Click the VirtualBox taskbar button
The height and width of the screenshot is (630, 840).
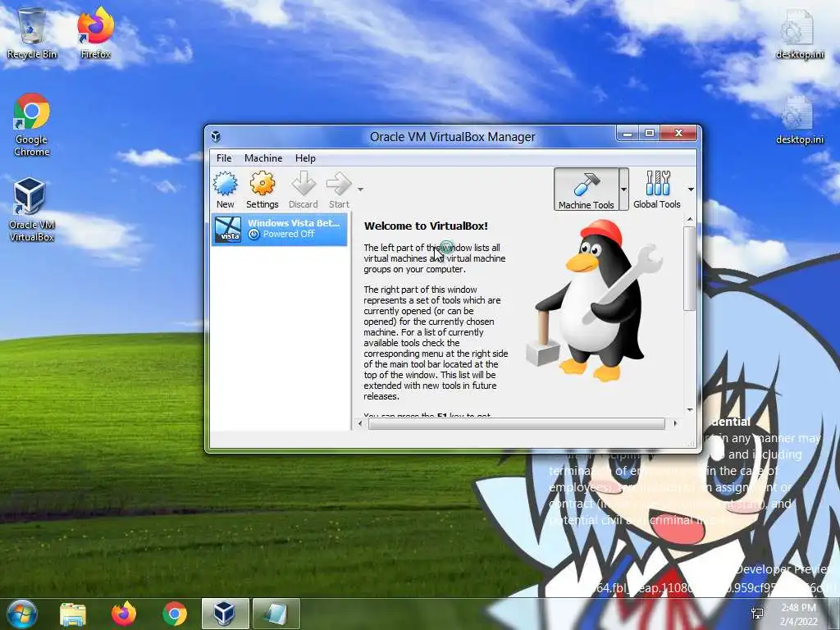[x=225, y=614]
